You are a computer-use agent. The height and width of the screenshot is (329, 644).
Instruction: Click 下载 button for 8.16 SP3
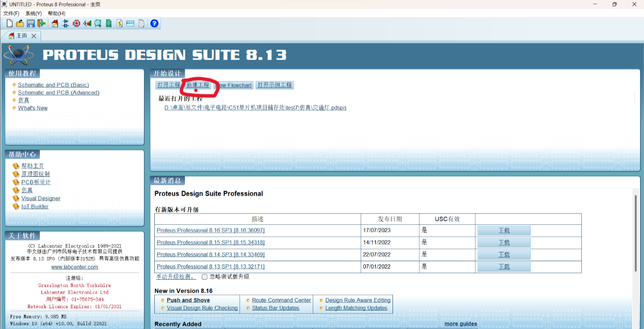point(504,230)
